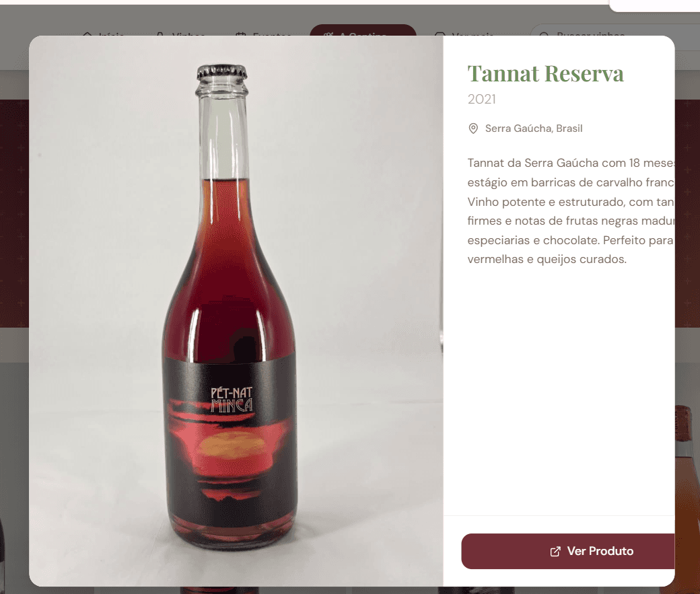
Task: Click the bottle's crown cap
Action: coord(222,73)
